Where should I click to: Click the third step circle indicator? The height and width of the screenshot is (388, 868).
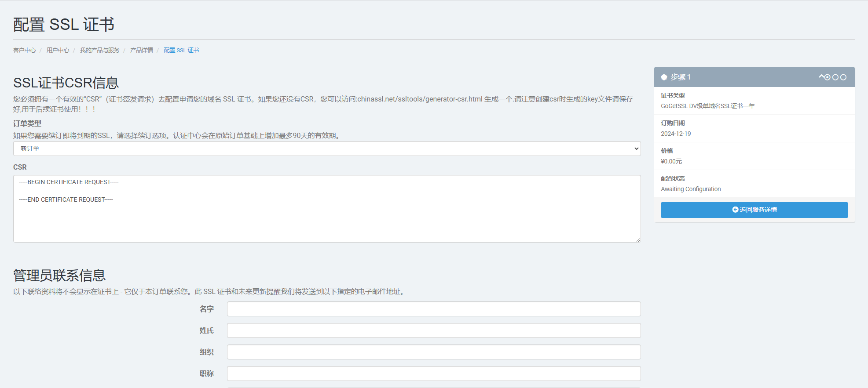[x=843, y=77]
